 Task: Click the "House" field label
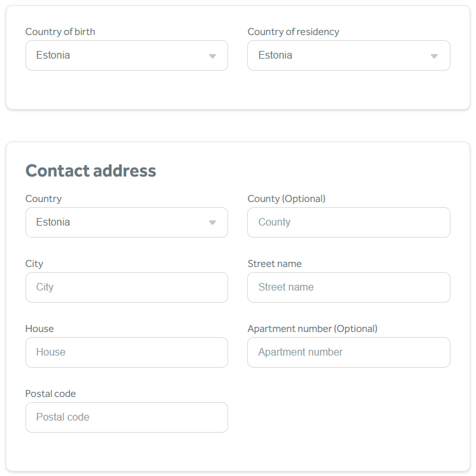click(x=40, y=329)
